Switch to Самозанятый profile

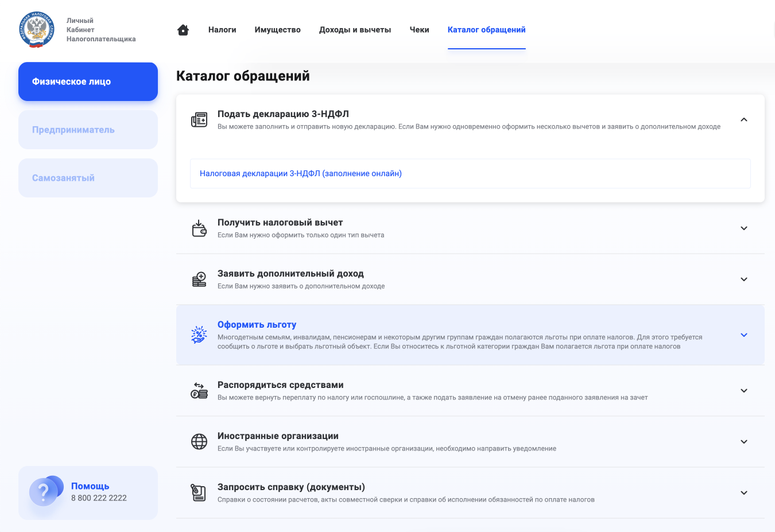(88, 178)
